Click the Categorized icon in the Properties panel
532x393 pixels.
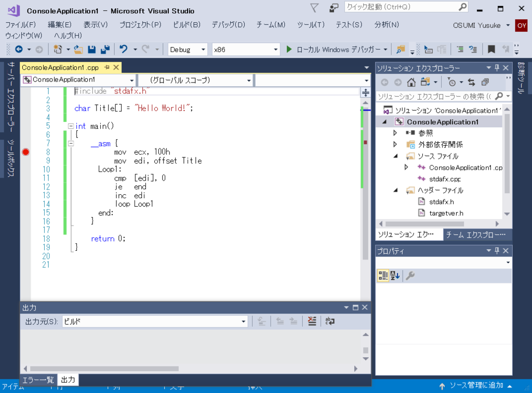tap(383, 275)
